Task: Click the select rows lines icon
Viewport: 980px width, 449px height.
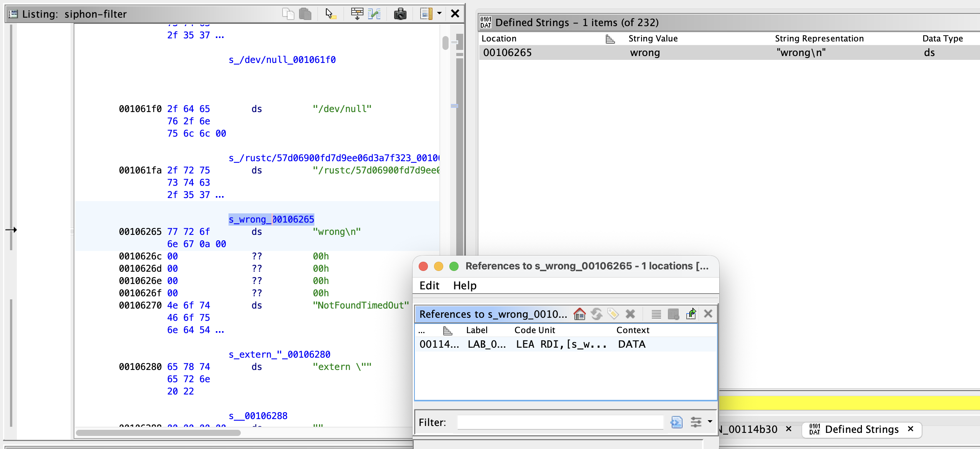Action: pyautogui.click(x=656, y=314)
